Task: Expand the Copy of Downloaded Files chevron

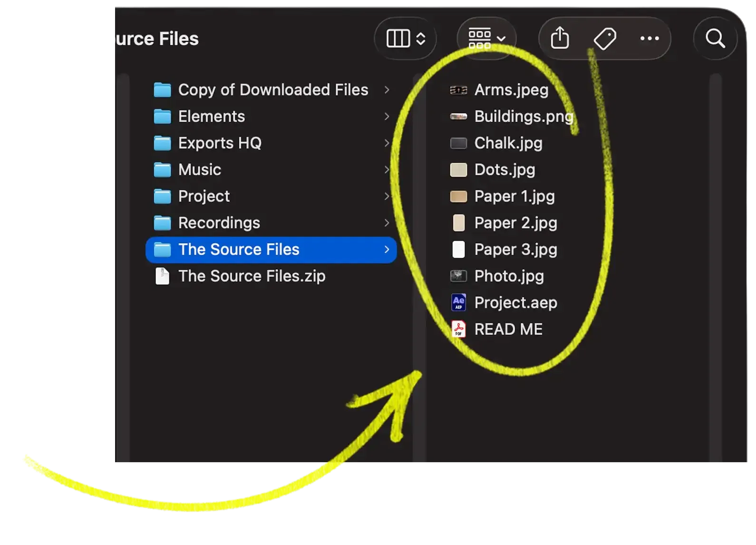Action: pos(387,90)
